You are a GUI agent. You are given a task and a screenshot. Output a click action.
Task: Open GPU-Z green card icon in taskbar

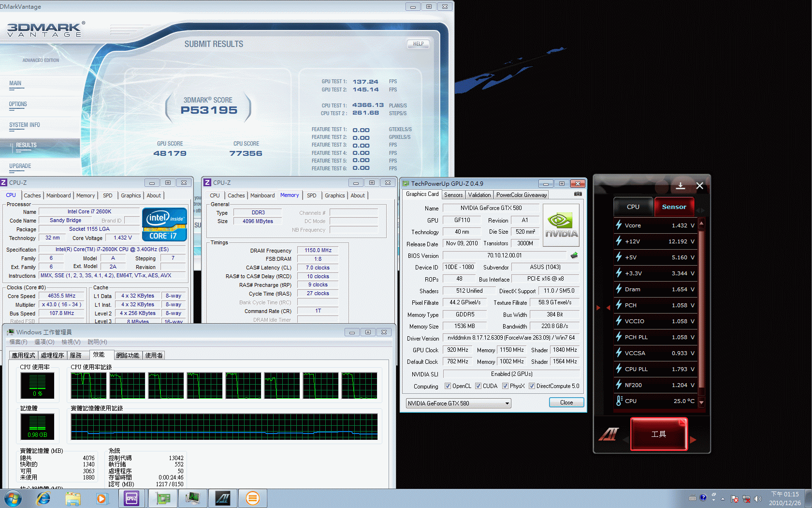click(x=163, y=498)
